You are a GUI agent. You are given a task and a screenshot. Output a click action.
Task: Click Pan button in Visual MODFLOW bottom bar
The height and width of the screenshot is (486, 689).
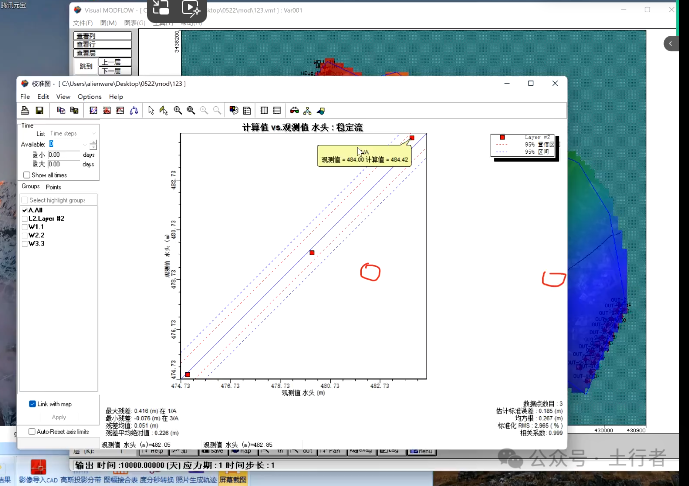[330, 451]
